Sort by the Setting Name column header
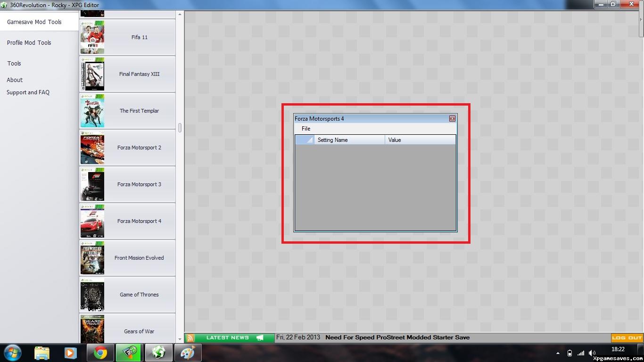This screenshot has height=362, width=644. pos(349,140)
